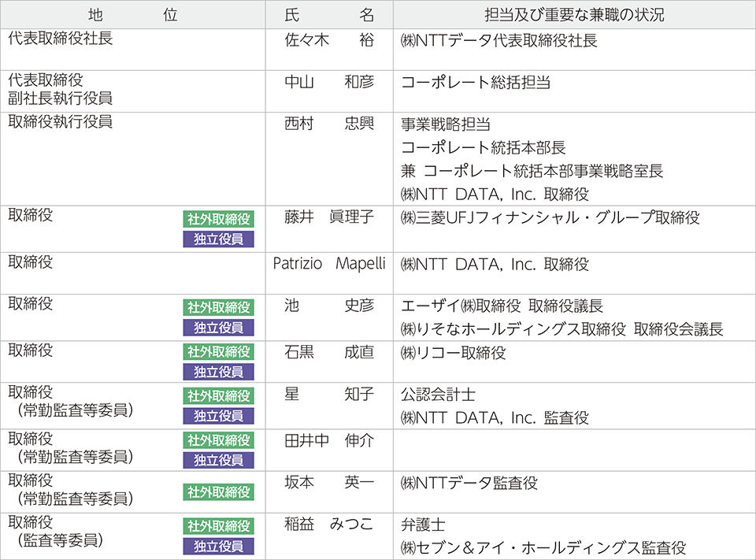Select the name 中山 和彦
Screen dimensions: 756x560
pos(329,82)
